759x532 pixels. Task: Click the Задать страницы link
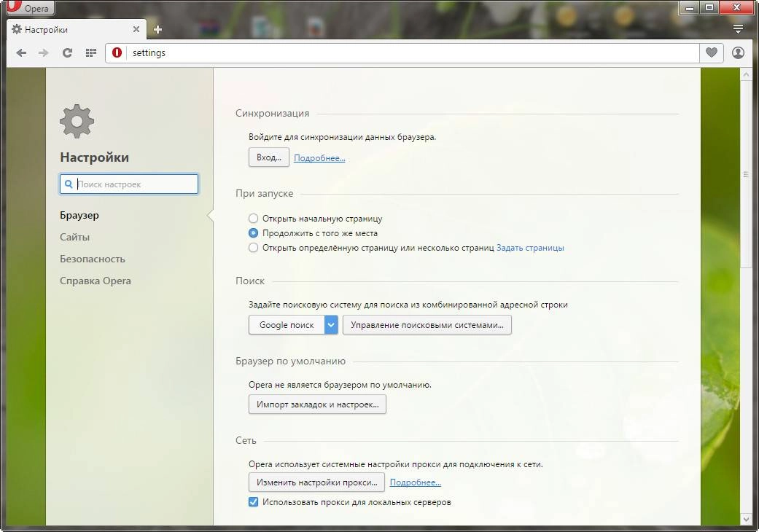tap(530, 248)
